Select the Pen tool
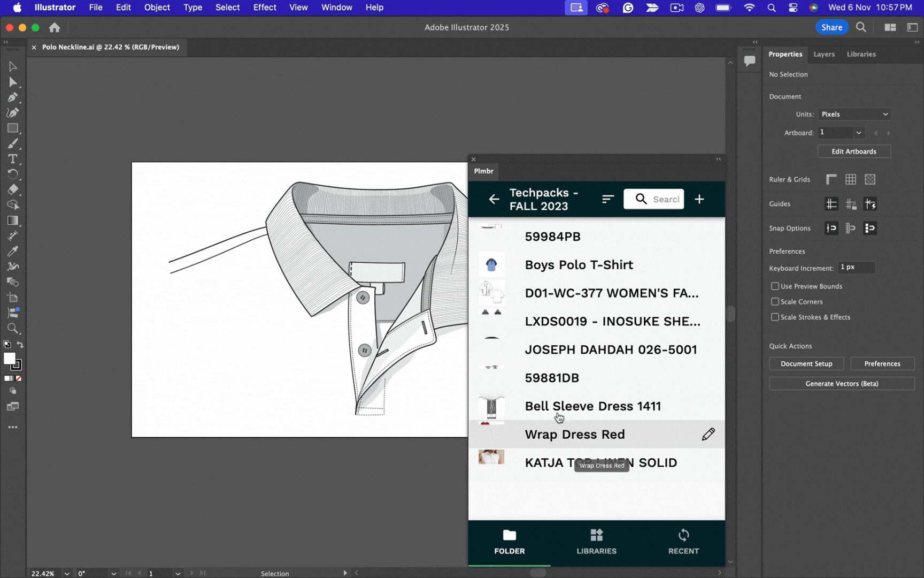This screenshot has width=924, height=578. pyautogui.click(x=13, y=97)
